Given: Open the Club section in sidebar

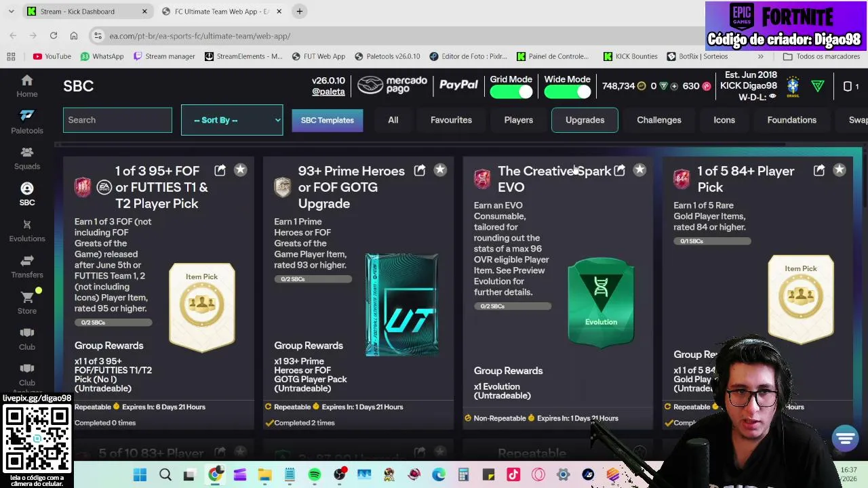Looking at the screenshot, I should (27, 338).
